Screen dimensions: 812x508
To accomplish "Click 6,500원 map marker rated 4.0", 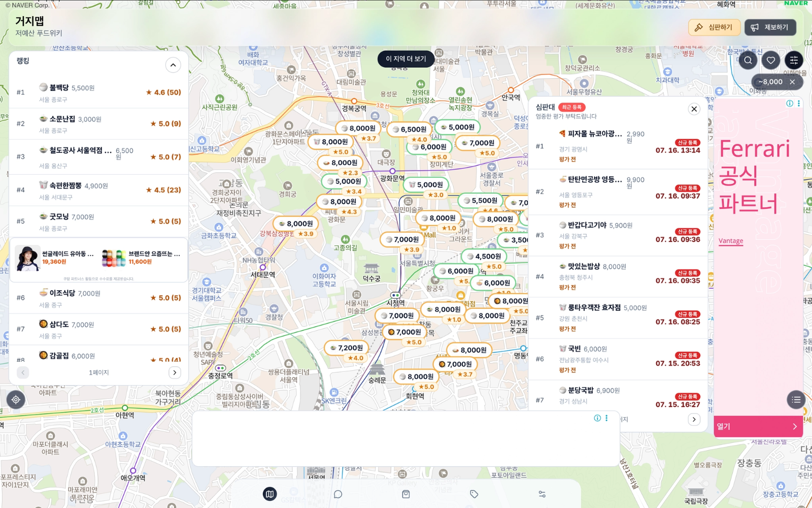I will (x=410, y=130).
